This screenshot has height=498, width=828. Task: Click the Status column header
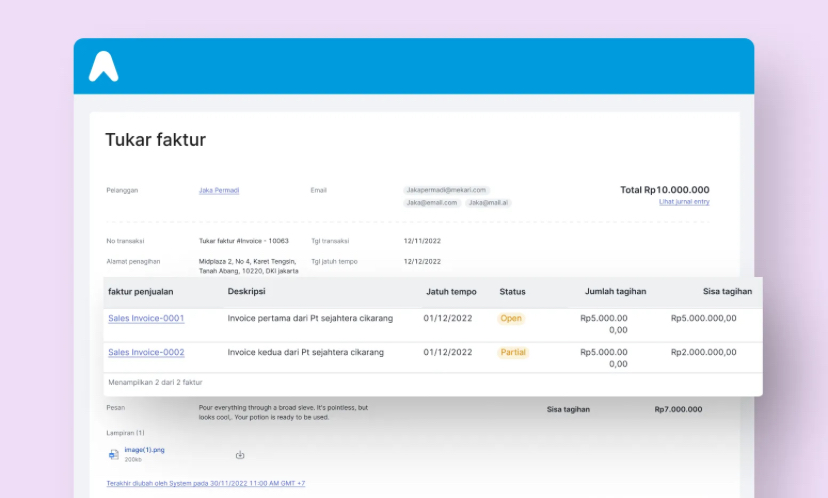tap(513, 292)
